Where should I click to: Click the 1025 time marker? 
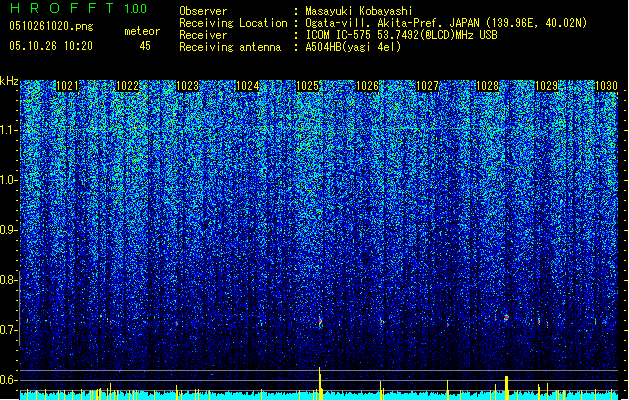(307, 86)
